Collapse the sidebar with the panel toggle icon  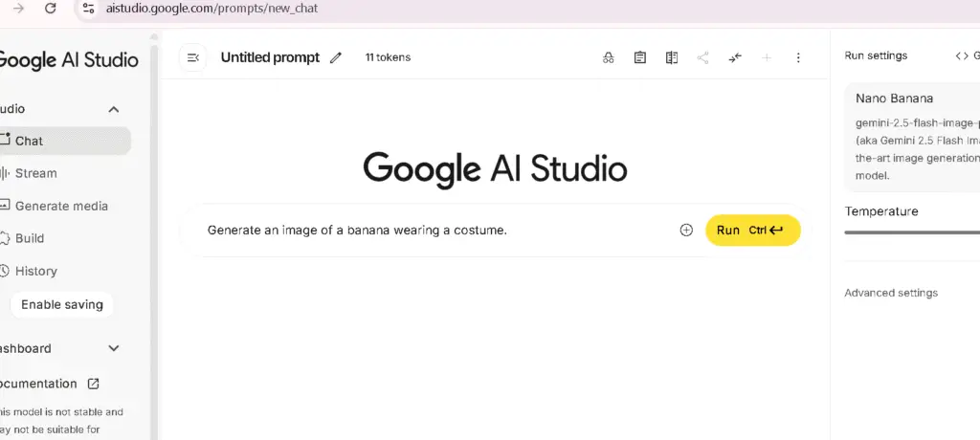click(x=192, y=58)
